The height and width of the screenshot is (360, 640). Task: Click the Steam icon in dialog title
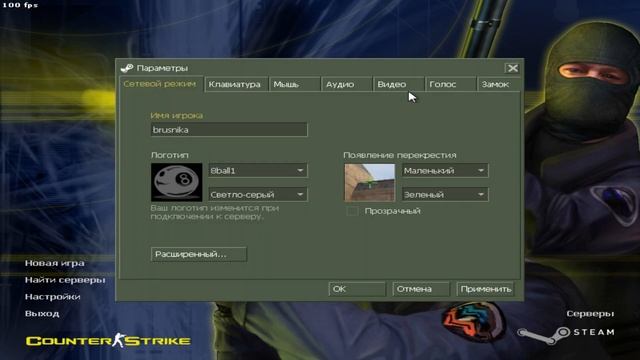click(127, 68)
